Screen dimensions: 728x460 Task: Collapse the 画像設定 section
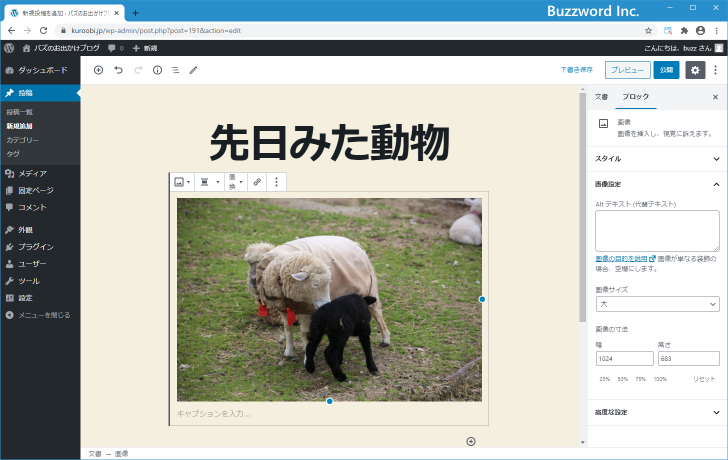click(657, 184)
